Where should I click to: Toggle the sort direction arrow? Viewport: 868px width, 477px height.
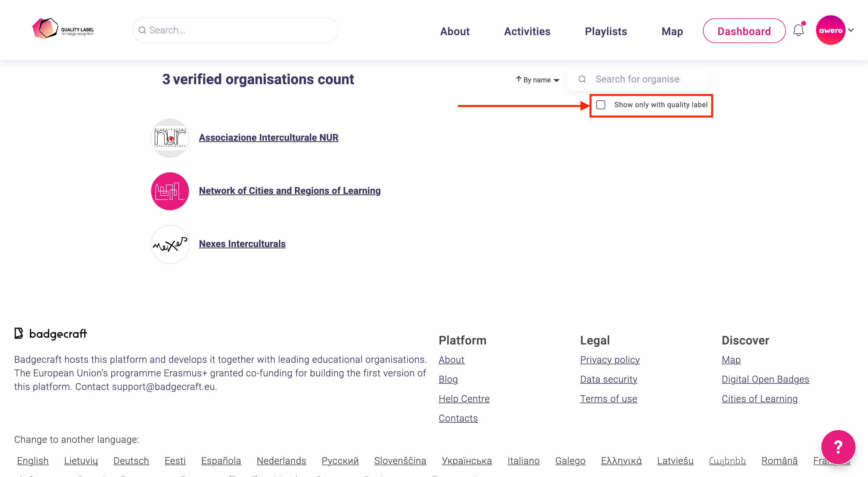(518, 79)
